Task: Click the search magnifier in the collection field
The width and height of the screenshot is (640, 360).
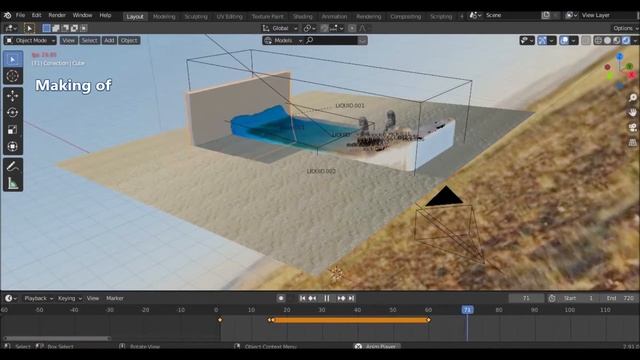Action: [x=310, y=40]
